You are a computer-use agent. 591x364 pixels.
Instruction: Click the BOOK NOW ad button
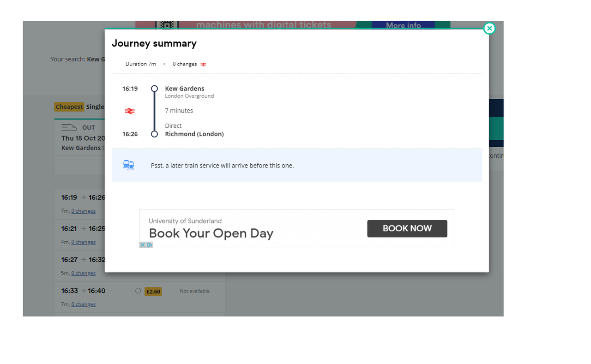pos(407,228)
